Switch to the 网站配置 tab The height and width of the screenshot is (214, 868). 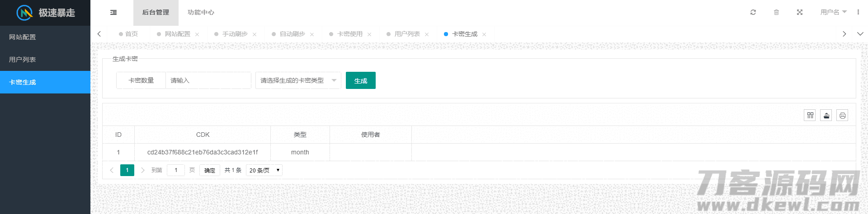[177, 34]
